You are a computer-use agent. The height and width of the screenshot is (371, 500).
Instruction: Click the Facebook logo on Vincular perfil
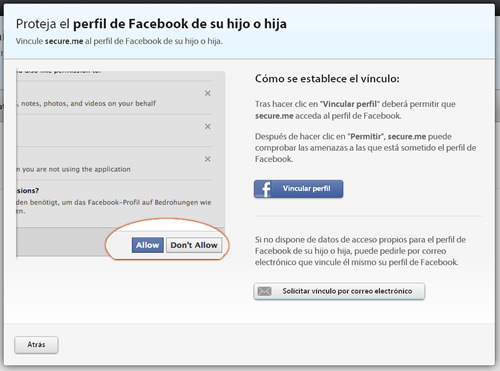[x=266, y=189]
